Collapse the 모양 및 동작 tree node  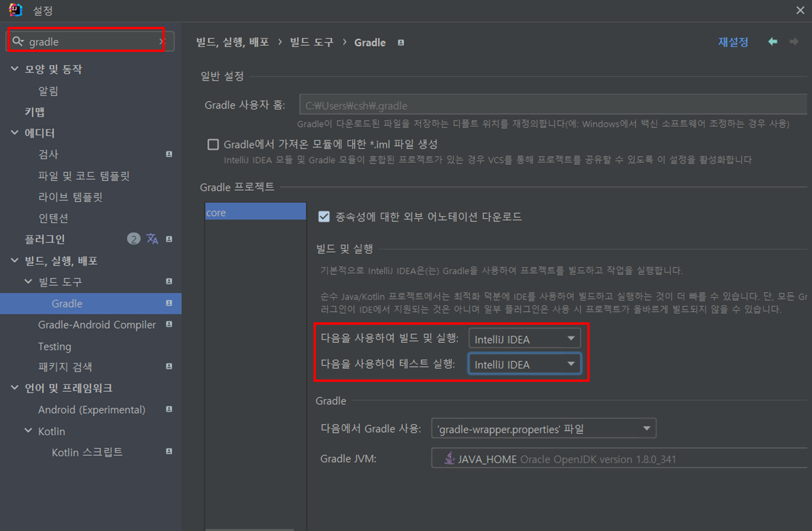point(15,69)
